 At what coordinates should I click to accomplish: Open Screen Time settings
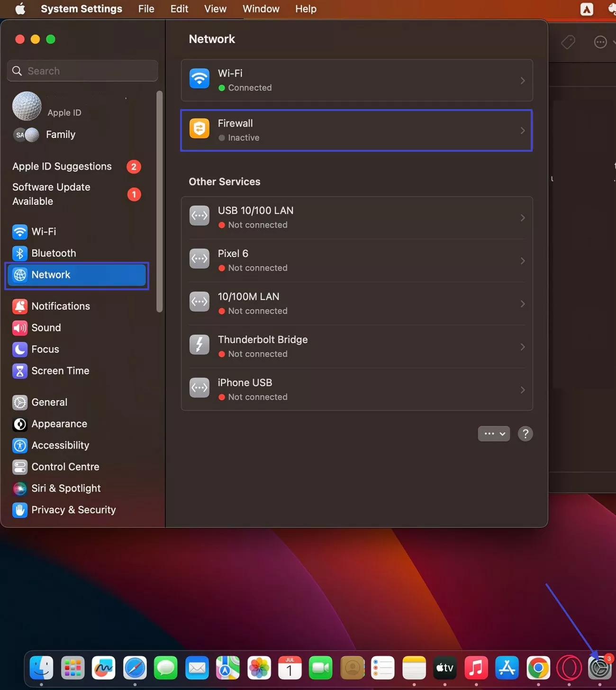coord(60,371)
